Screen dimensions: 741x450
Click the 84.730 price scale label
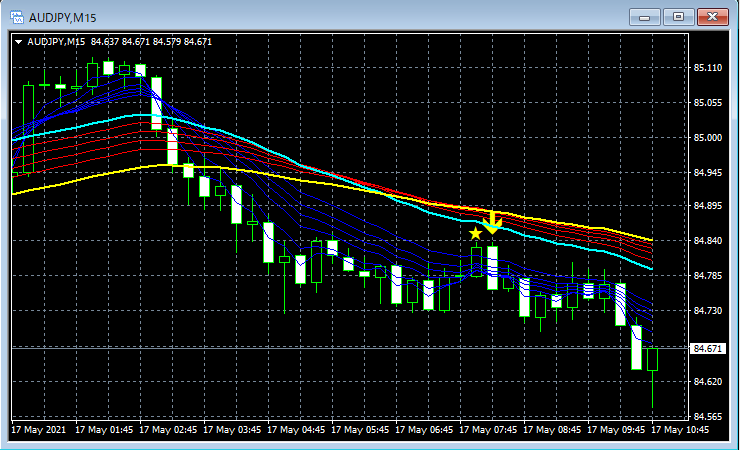click(x=707, y=311)
